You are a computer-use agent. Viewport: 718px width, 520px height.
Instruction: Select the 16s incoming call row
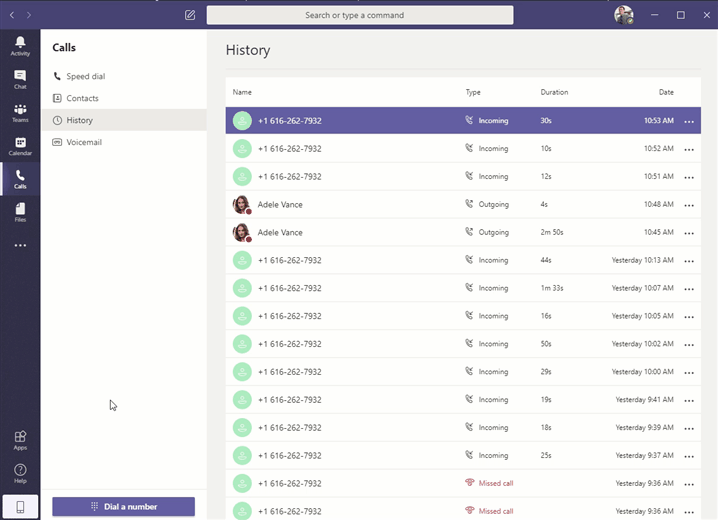pos(463,316)
